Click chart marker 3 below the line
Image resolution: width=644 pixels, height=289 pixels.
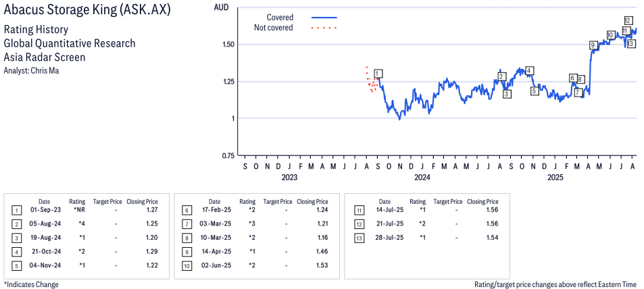507,94
